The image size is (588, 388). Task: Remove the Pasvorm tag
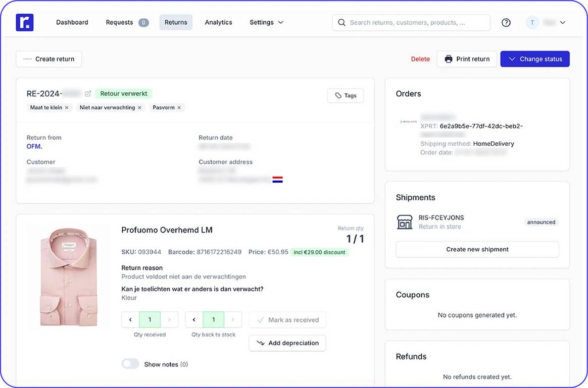(179, 107)
